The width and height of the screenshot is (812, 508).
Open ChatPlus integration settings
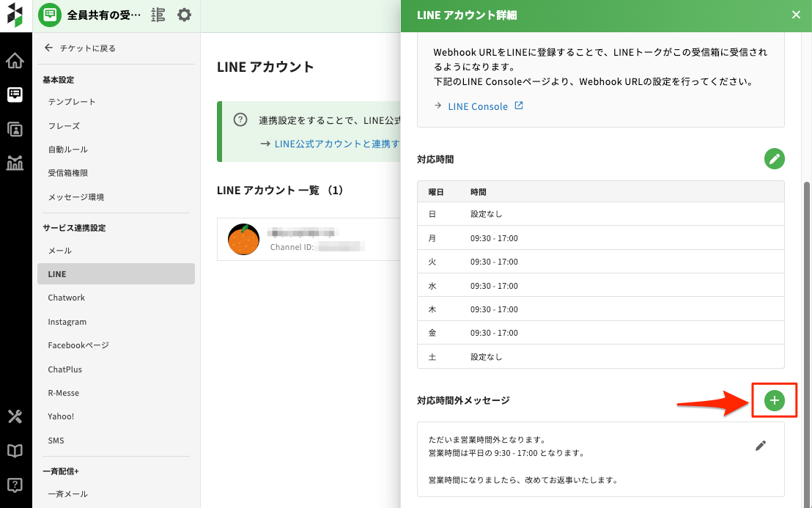[64, 369]
